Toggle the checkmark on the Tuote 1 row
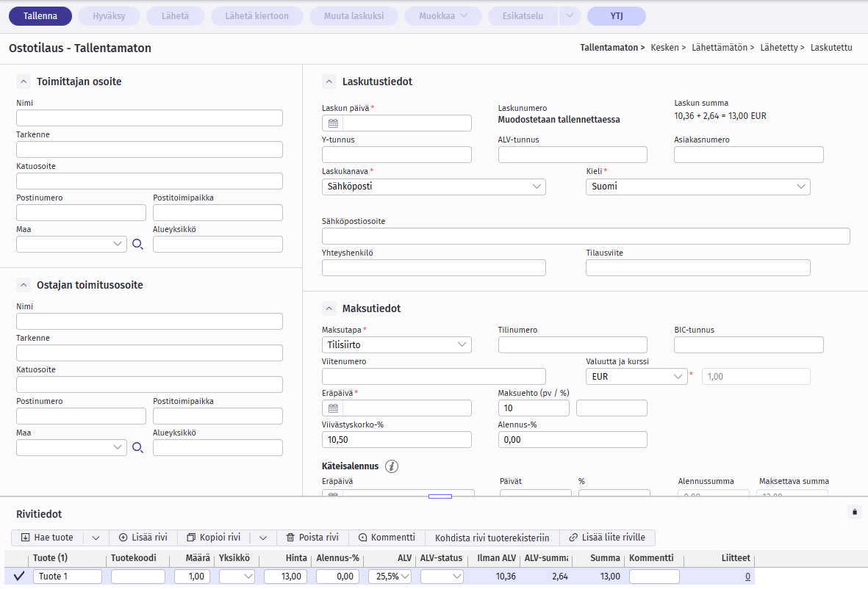This screenshot has height=589, width=868. [x=20, y=576]
